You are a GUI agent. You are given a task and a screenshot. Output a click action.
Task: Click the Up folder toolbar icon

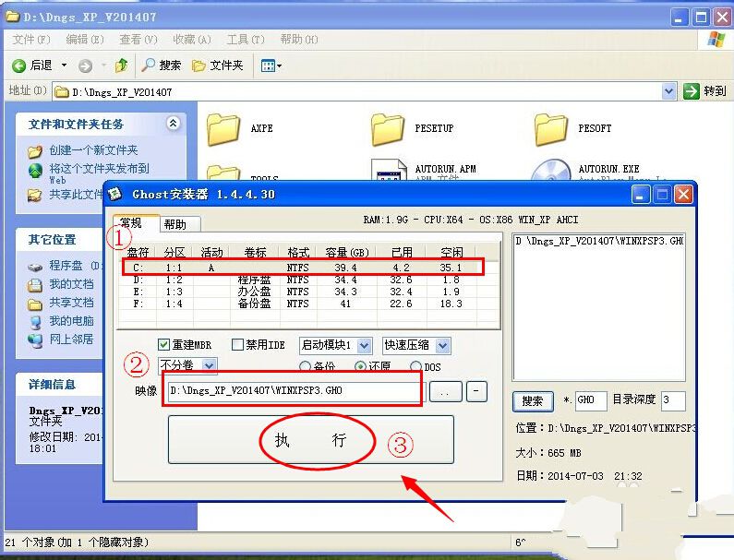(121, 66)
